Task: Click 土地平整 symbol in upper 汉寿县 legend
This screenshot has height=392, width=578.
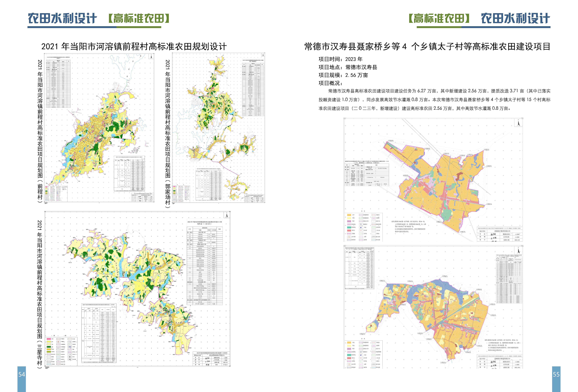Action: click(349, 237)
